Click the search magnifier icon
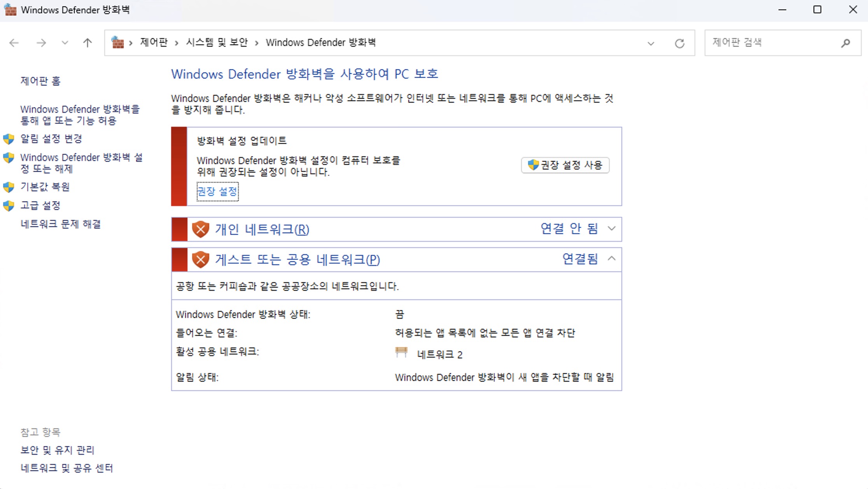The image size is (868, 489). [845, 43]
